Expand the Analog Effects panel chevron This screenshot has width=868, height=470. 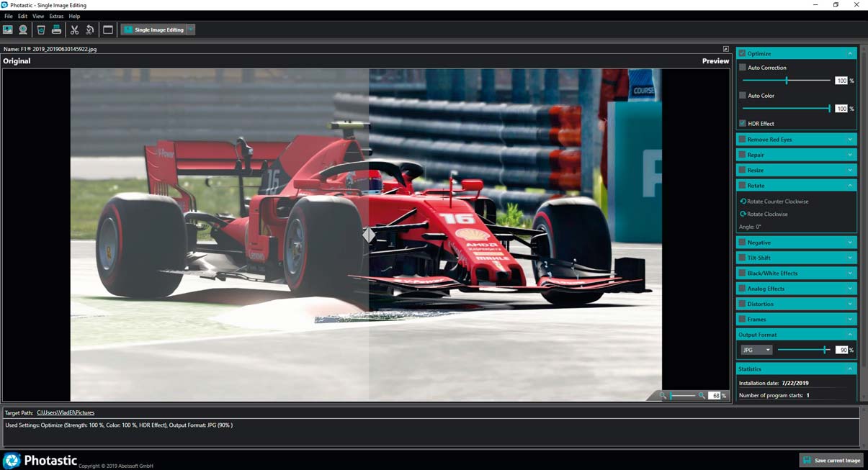pyautogui.click(x=850, y=289)
